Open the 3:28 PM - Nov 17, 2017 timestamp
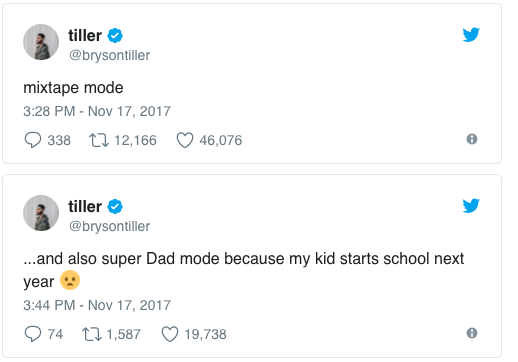 click(97, 111)
